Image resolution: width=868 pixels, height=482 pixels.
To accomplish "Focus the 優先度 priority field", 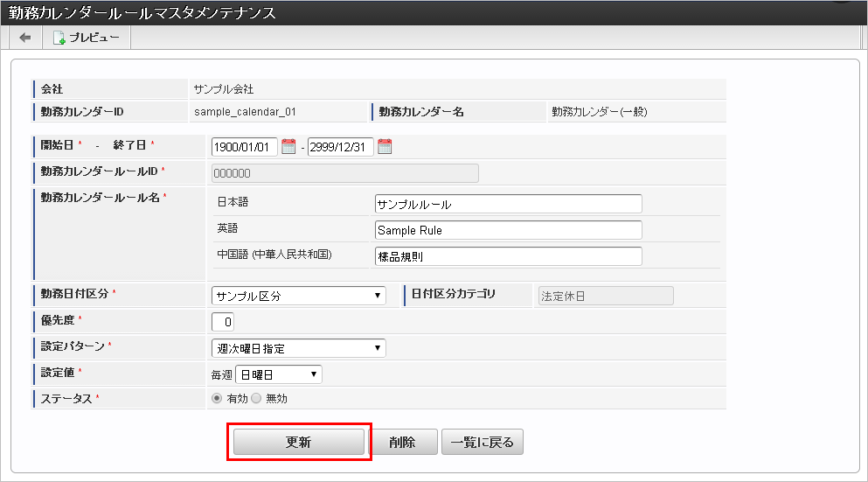I will tap(223, 322).
